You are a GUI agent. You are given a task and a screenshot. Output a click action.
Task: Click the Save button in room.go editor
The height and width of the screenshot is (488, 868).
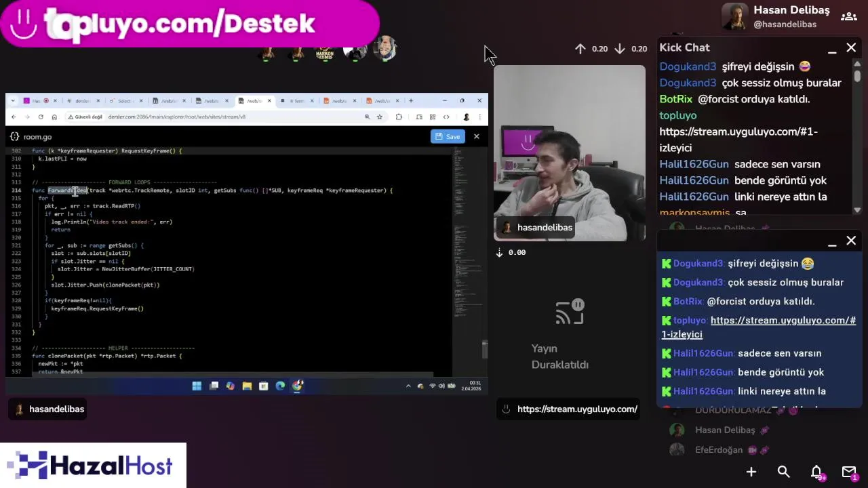(448, 136)
